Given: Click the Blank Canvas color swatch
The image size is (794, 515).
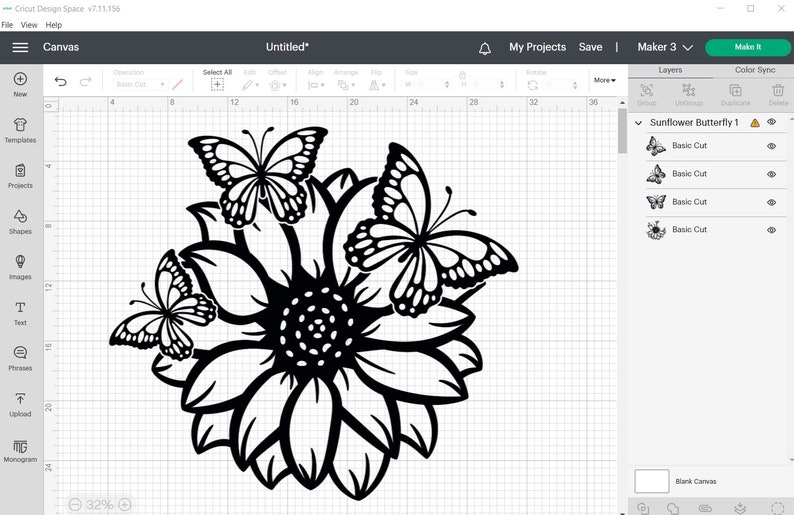Looking at the screenshot, I should pos(652,481).
